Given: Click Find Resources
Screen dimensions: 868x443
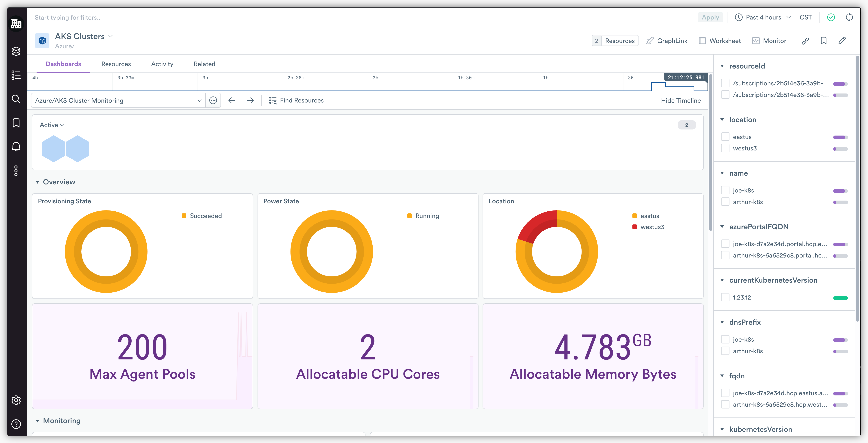Looking at the screenshot, I should pyautogui.click(x=296, y=100).
